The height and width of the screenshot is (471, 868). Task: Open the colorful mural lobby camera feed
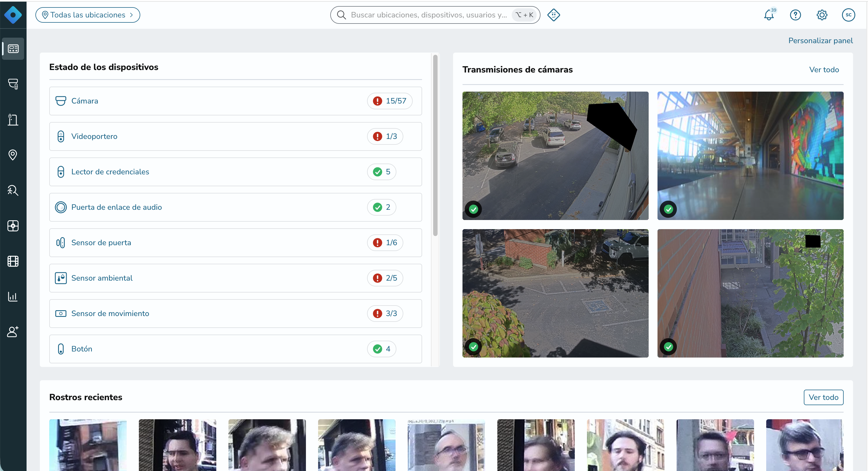[x=750, y=156]
